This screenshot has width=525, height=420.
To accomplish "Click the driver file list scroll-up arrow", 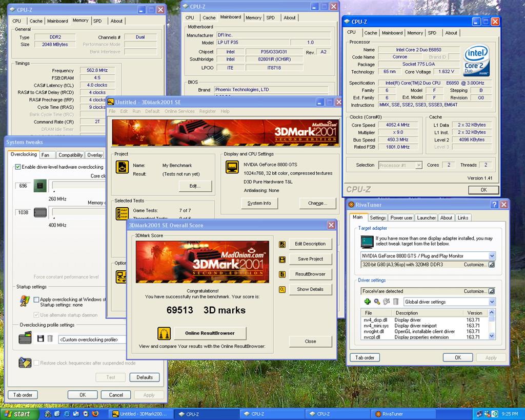I will [x=491, y=312].
